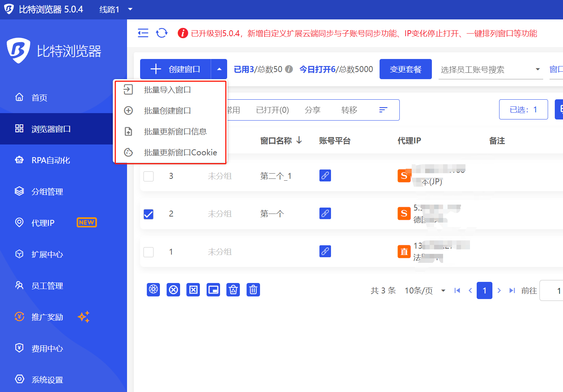The width and height of the screenshot is (563, 392).
Task: Click the orange S proxy icon in row 2
Action: pyautogui.click(x=404, y=214)
